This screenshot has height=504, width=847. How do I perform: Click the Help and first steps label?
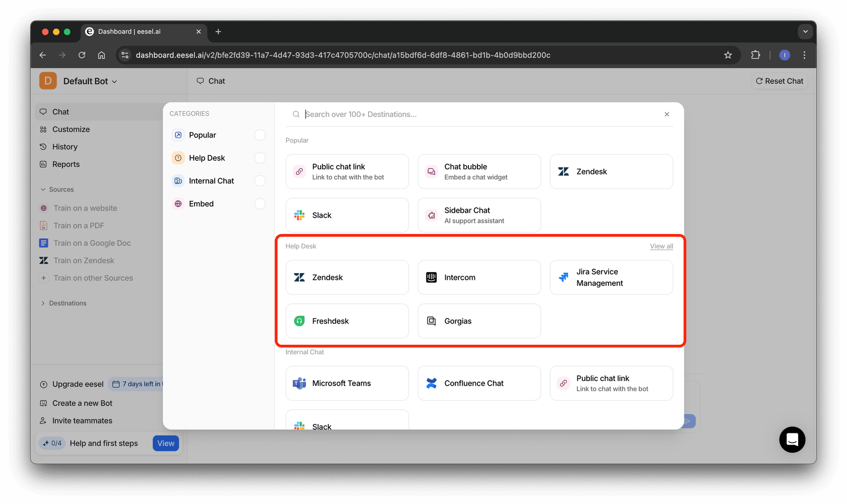(x=104, y=443)
